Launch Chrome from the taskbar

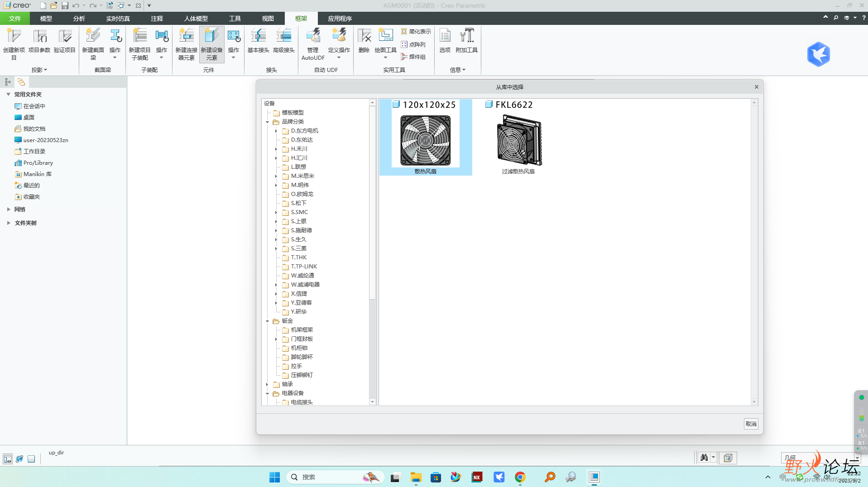point(520,477)
